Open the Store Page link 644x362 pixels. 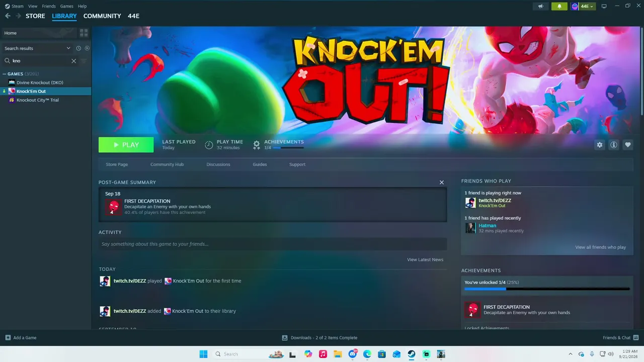(x=117, y=164)
